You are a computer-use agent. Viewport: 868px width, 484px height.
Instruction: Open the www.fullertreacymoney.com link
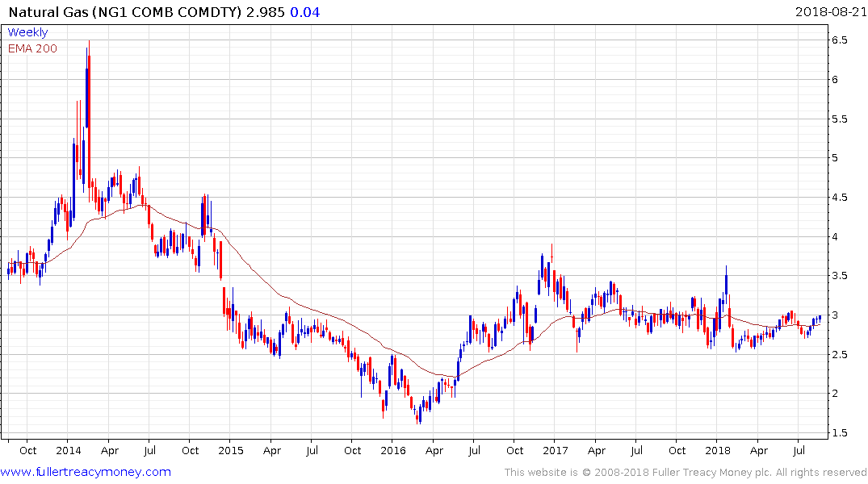coord(86,473)
